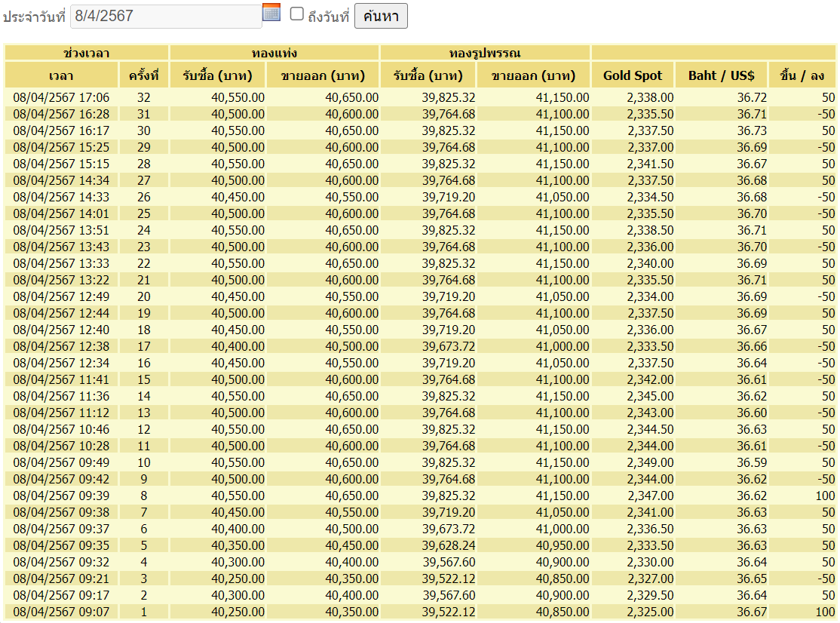Click bar sell price 40,400.00 at 09:32
The image size is (840, 623).
(x=351, y=563)
